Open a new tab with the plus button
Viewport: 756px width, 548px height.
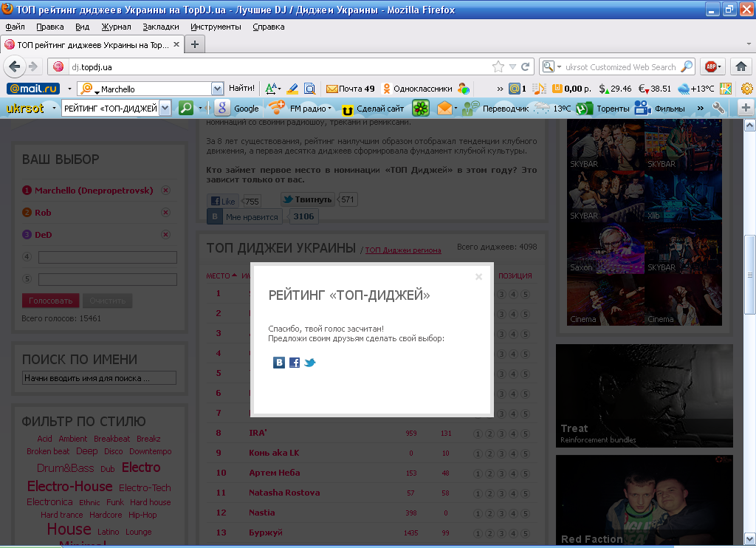click(x=195, y=44)
